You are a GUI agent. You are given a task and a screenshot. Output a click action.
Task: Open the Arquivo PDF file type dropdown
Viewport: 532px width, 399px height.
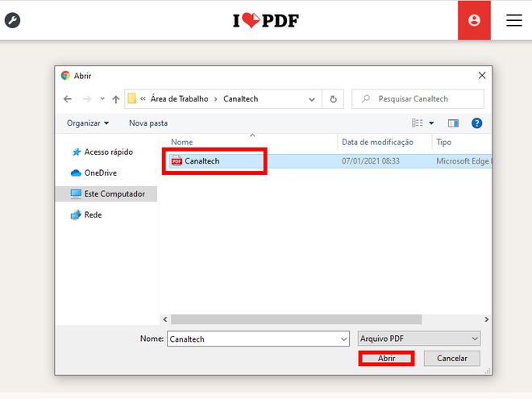click(x=419, y=339)
